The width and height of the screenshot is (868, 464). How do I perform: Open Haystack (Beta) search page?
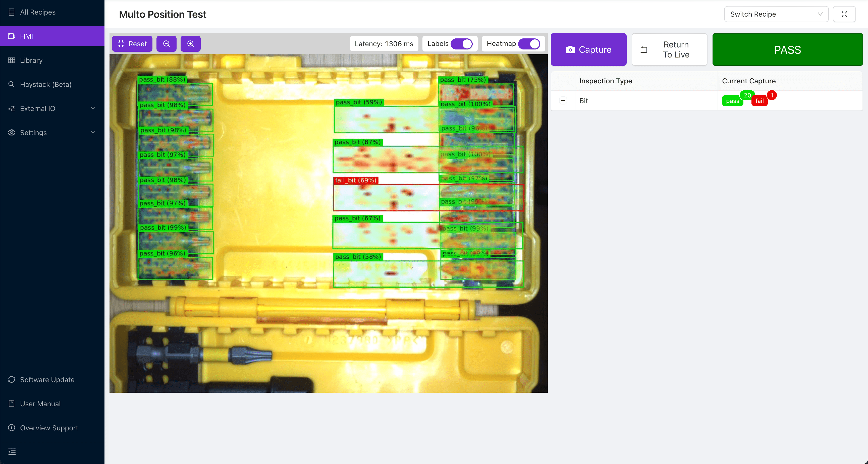(x=45, y=84)
